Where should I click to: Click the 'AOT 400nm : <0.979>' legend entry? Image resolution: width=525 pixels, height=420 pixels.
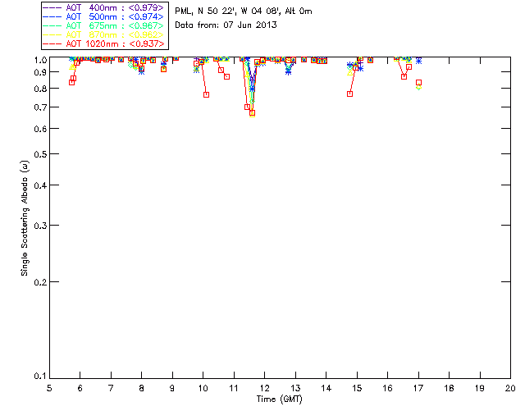pos(104,7)
